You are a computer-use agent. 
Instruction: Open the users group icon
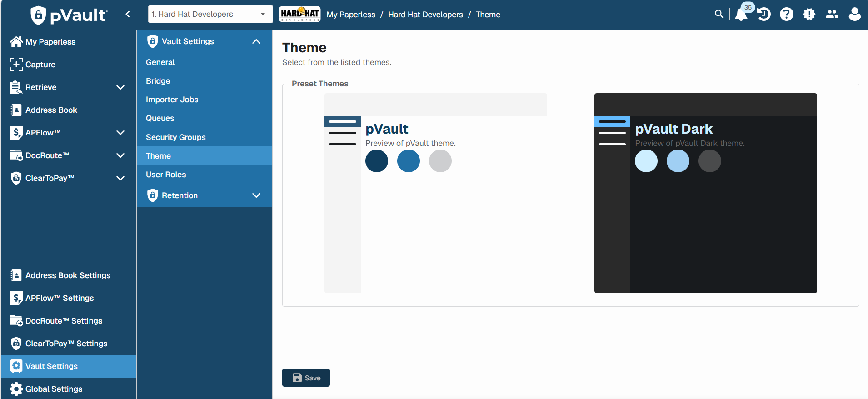832,14
